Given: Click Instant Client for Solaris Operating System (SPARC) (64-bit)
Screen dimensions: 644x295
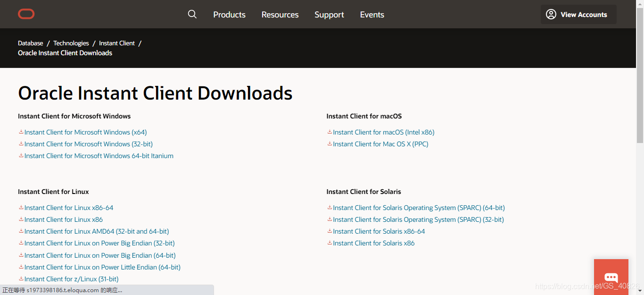Looking at the screenshot, I should [x=419, y=208].
